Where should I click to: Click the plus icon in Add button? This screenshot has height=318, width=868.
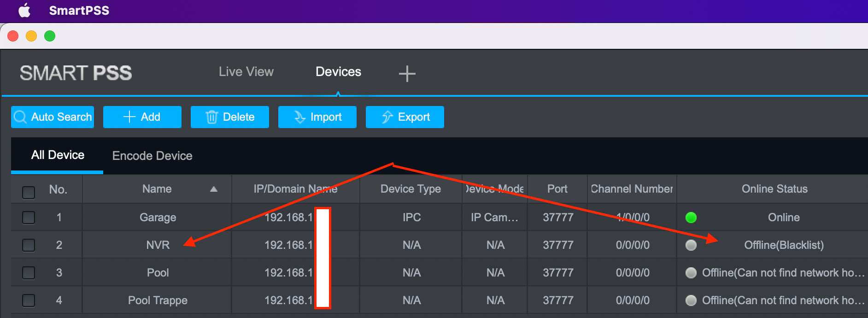pyautogui.click(x=129, y=117)
